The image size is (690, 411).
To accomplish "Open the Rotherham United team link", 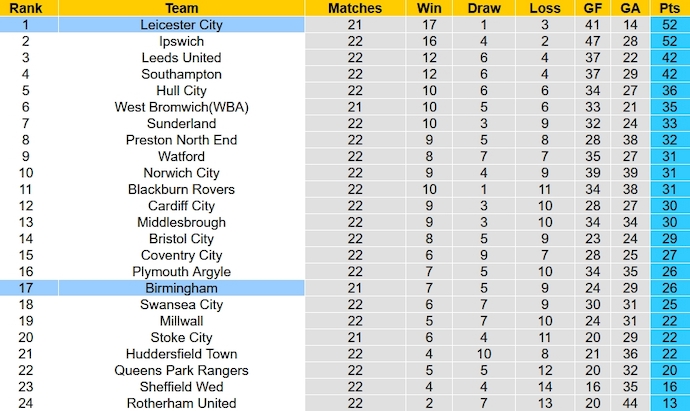I will (181, 403).
